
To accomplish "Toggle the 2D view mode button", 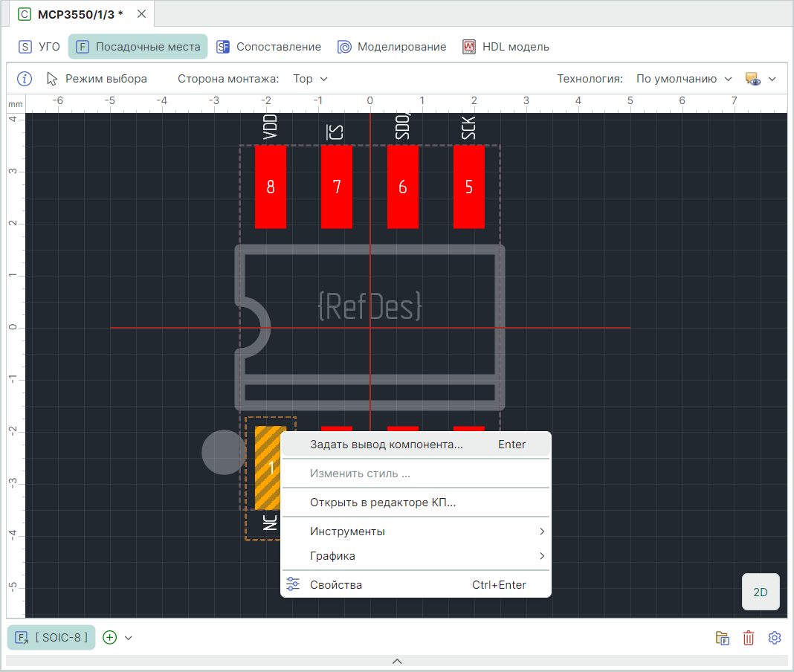I will tap(760, 592).
